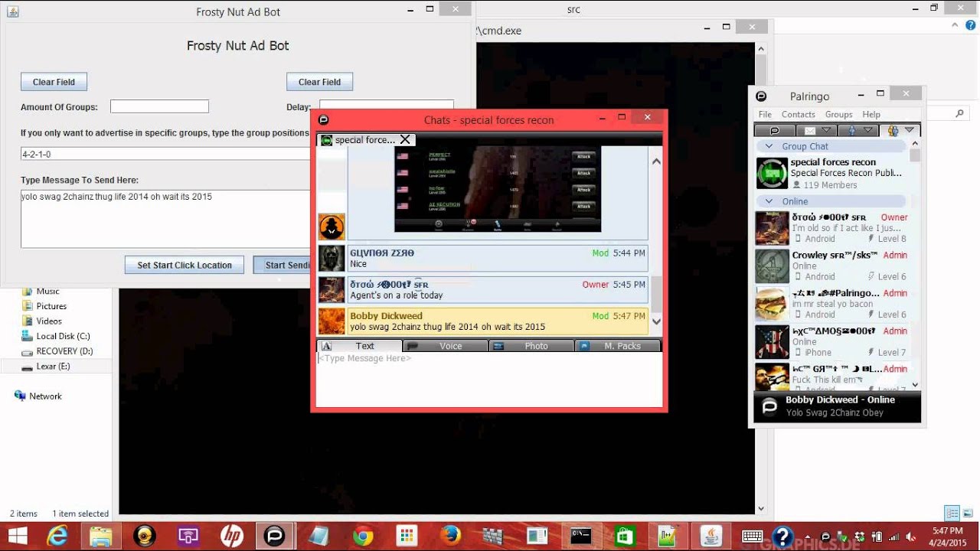
Task: Select Music in the Explorer sidebar
Action: click(x=47, y=291)
